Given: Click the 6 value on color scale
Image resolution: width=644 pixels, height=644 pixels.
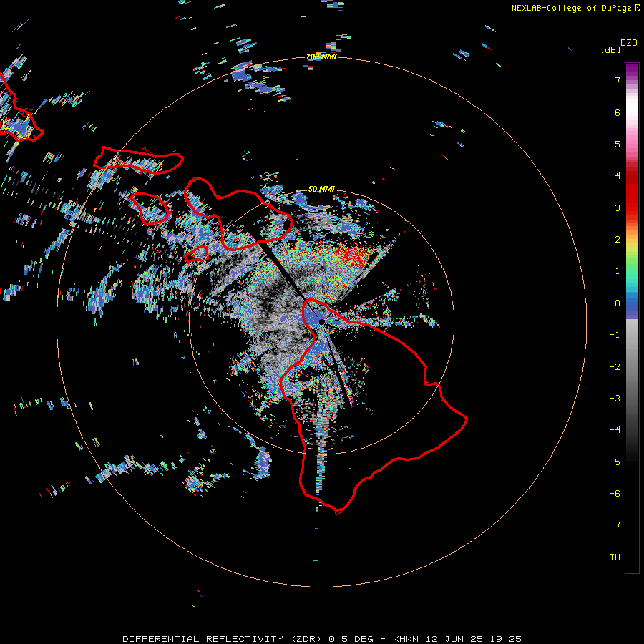Looking at the screenshot, I should point(618,112).
